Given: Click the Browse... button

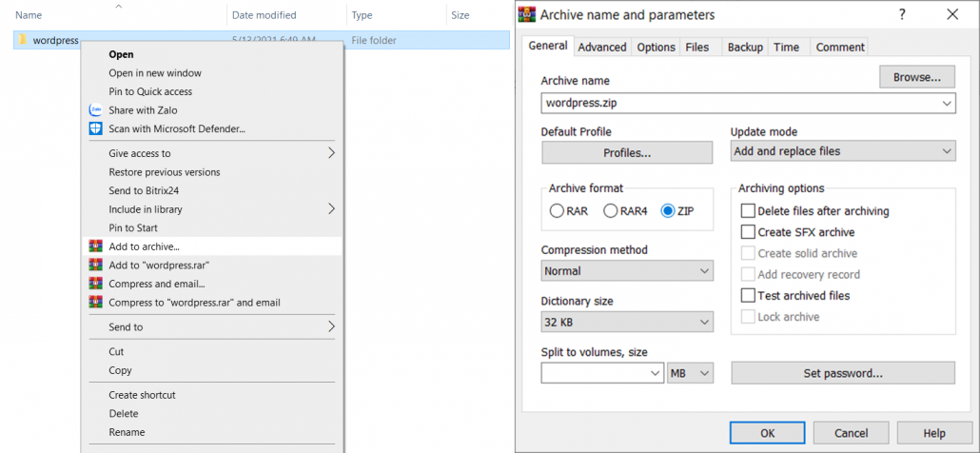Looking at the screenshot, I should 917,77.
